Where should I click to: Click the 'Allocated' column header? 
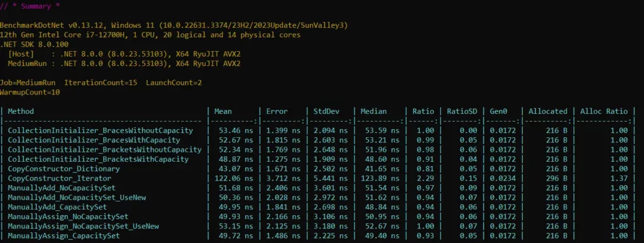(548, 111)
